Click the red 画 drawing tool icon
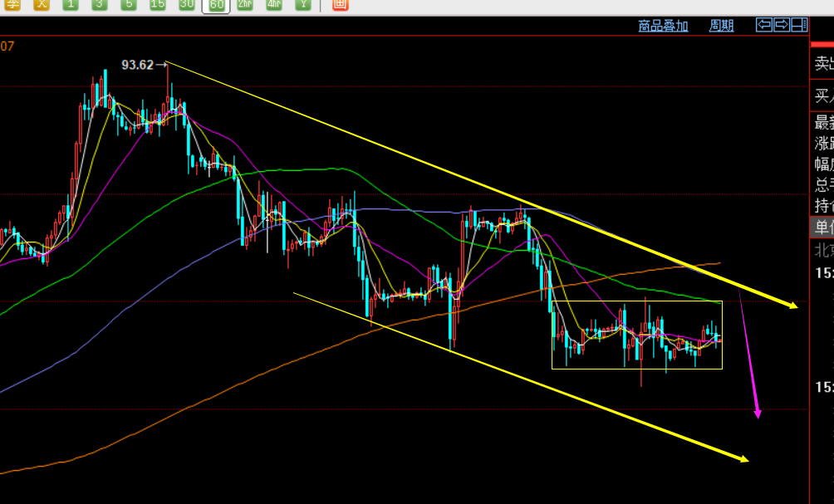Image resolution: width=834 pixels, height=504 pixels. coord(339,4)
